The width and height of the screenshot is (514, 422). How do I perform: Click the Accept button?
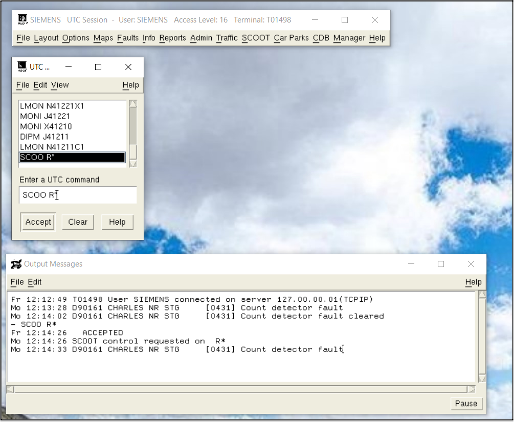point(38,222)
